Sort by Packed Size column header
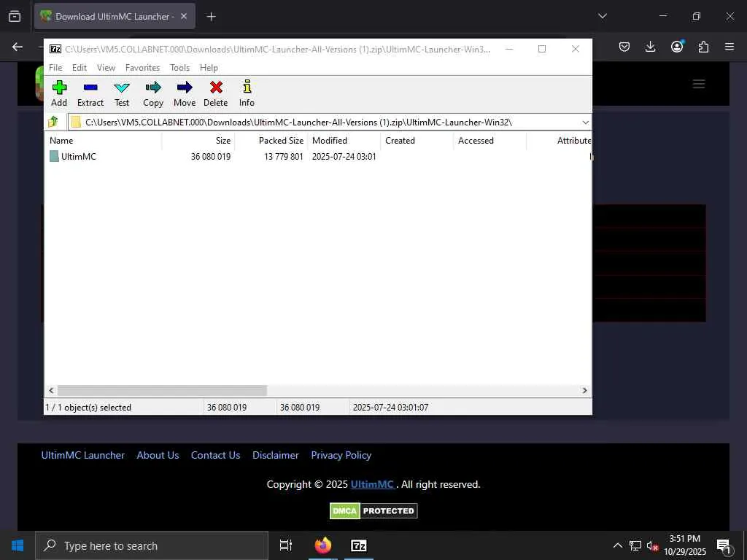 tap(271, 141)
